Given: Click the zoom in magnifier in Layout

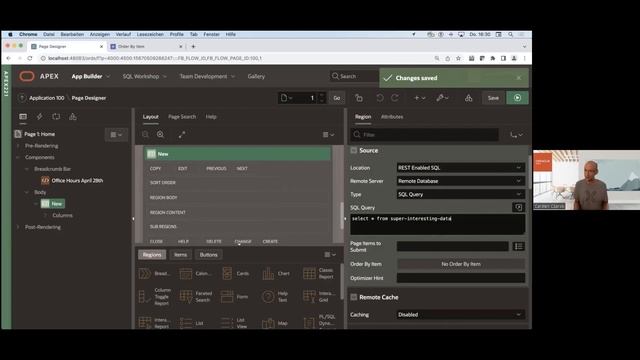Looking at the screenshot, I should click(160, 134).
